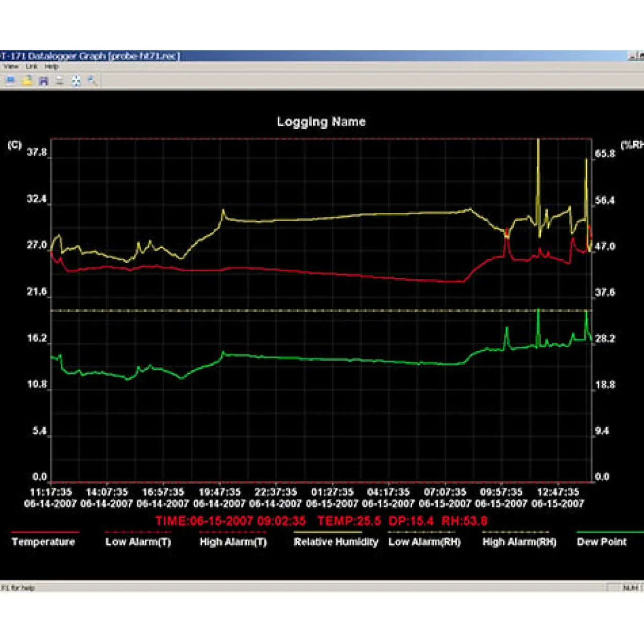Open the Help menu
Screen dimensions: 644x644
click(x=51, y=66)
